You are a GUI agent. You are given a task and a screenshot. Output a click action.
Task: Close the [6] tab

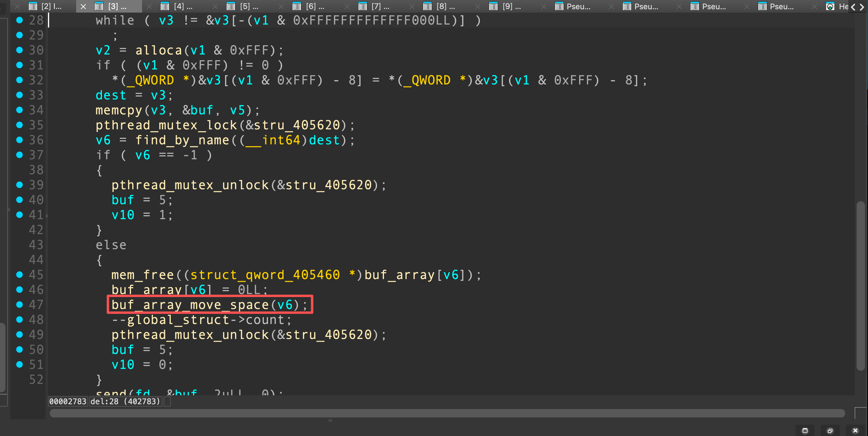pos(281,6)
